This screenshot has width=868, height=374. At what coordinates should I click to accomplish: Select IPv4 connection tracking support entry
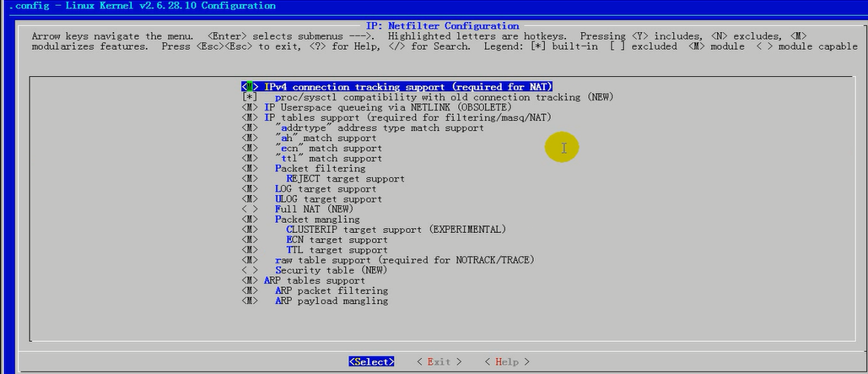pos(408,87)
